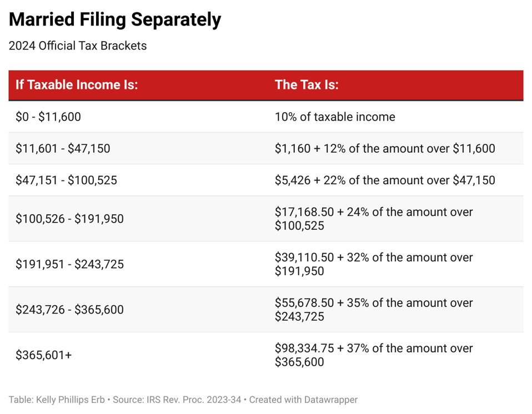Click the "If Taxable Income Is:" column header

(x=77, y=85)
